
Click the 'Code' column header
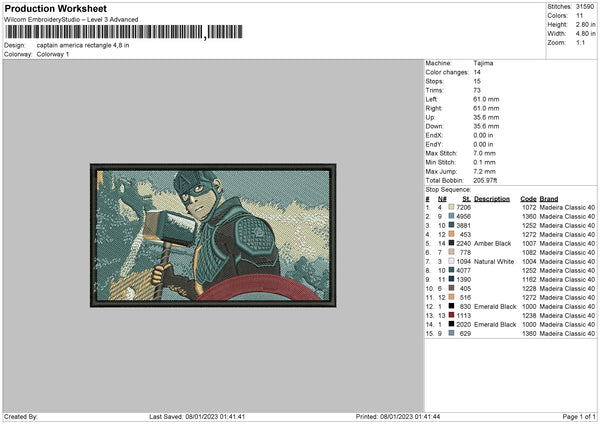pyautogui.click(x=528, y=199)
